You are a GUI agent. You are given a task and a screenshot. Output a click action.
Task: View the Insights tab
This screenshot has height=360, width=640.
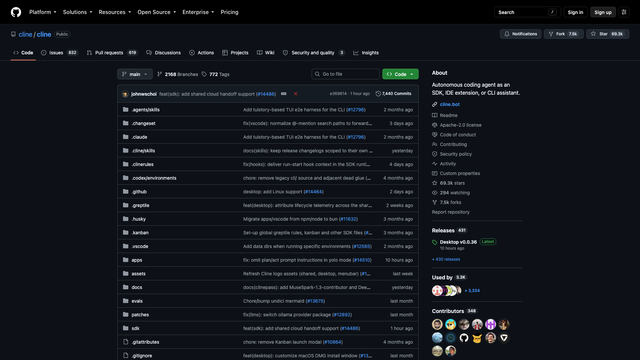point(366,53)
